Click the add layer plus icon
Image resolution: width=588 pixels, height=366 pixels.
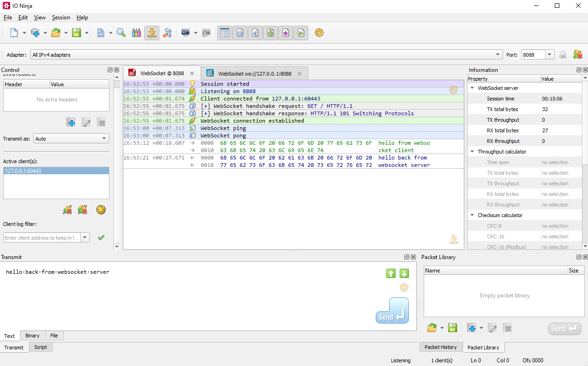pos(35,33)
